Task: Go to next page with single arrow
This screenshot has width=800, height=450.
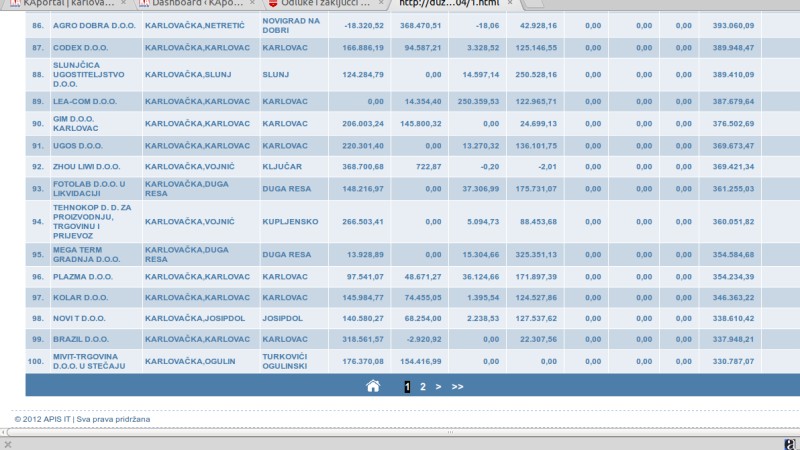Action: 438,387
